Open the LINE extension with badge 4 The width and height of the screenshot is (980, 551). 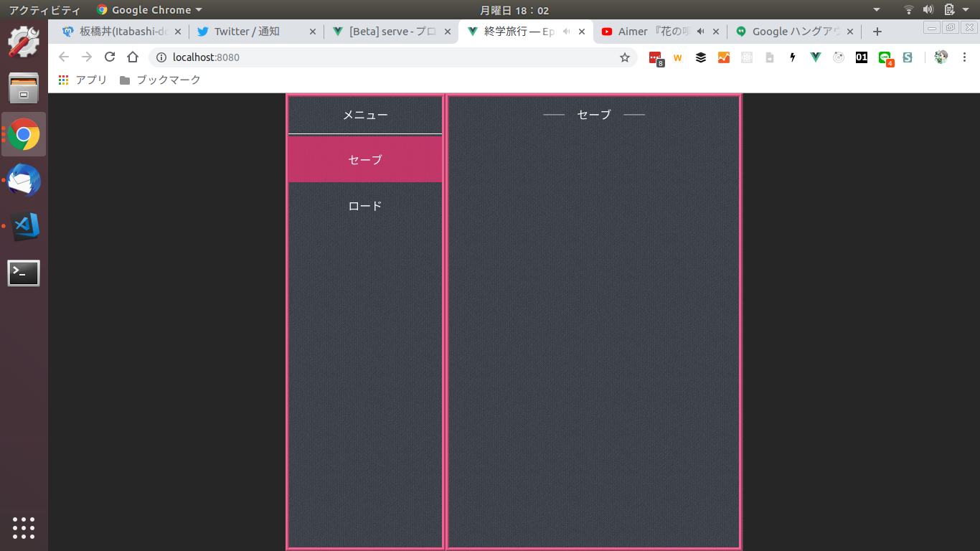click(885, 57)
